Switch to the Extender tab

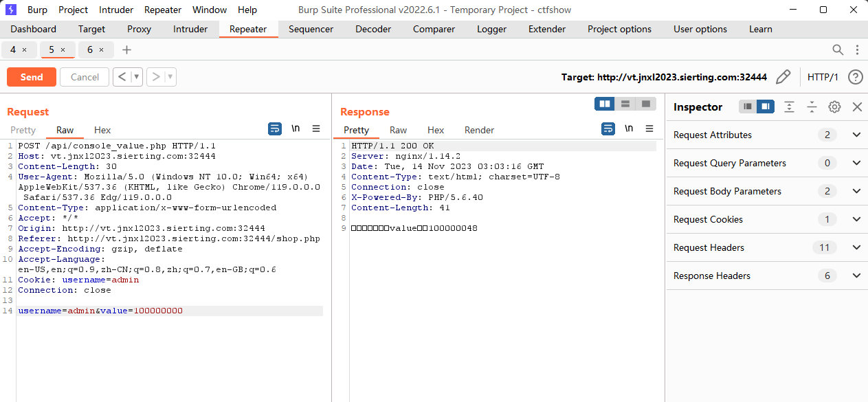coord(547,29)
